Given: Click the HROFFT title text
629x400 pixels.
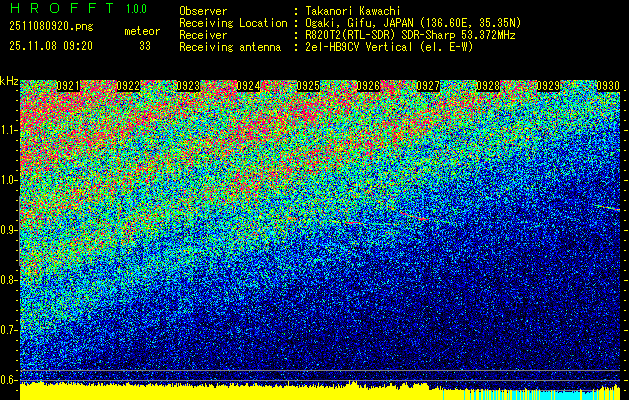Looking at the screenshot, I should 62,8.
